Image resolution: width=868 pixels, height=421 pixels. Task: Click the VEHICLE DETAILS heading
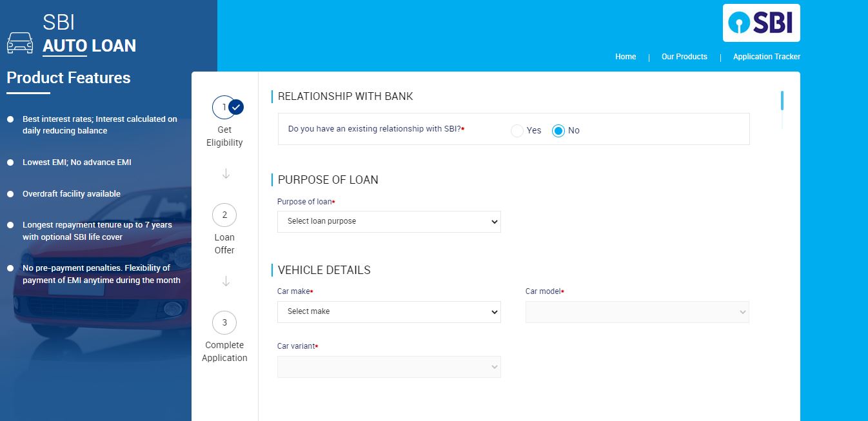pyautogui.click(x=324, y=270)
